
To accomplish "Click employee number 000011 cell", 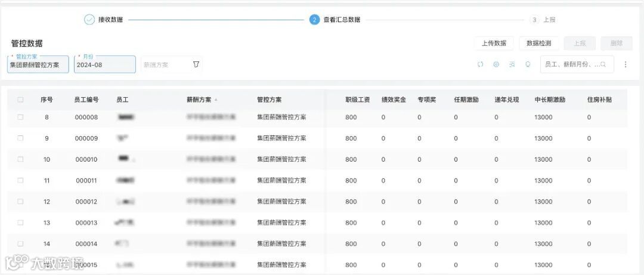I will click(86, 181).
